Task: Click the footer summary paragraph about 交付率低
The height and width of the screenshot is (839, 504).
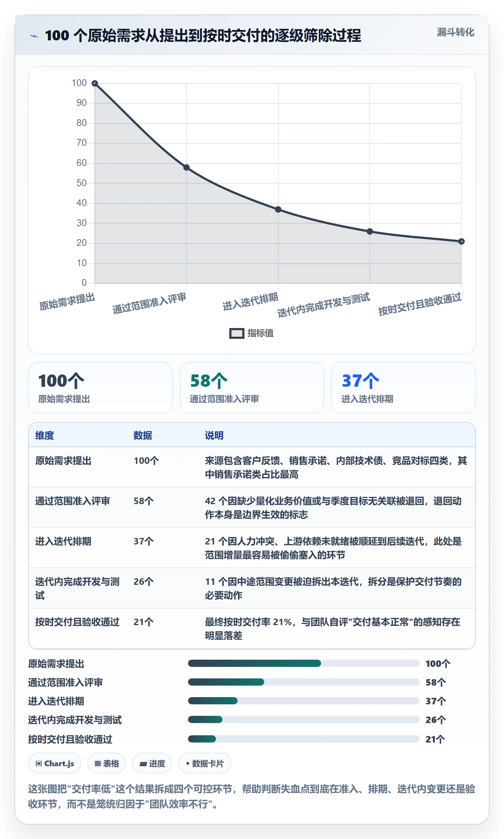Action: (252, 797)
